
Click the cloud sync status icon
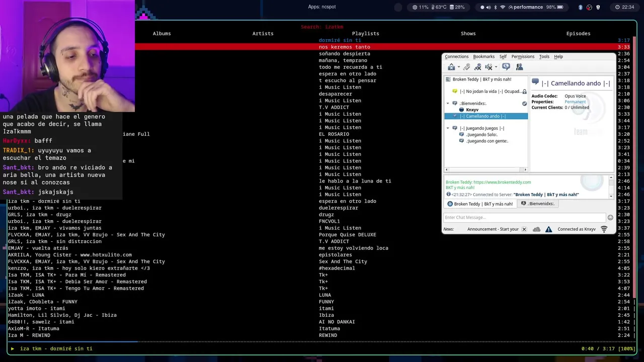pyautogui.click(x=536, y=229)
